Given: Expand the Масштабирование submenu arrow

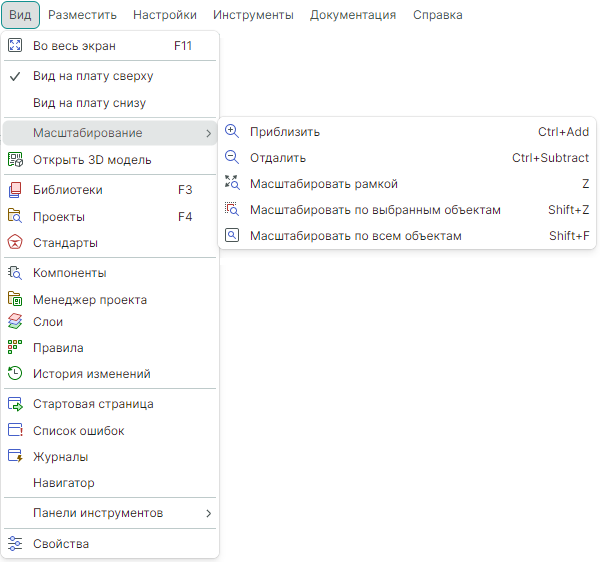Looking at the screenshot, I should click(x=208, y=133).
